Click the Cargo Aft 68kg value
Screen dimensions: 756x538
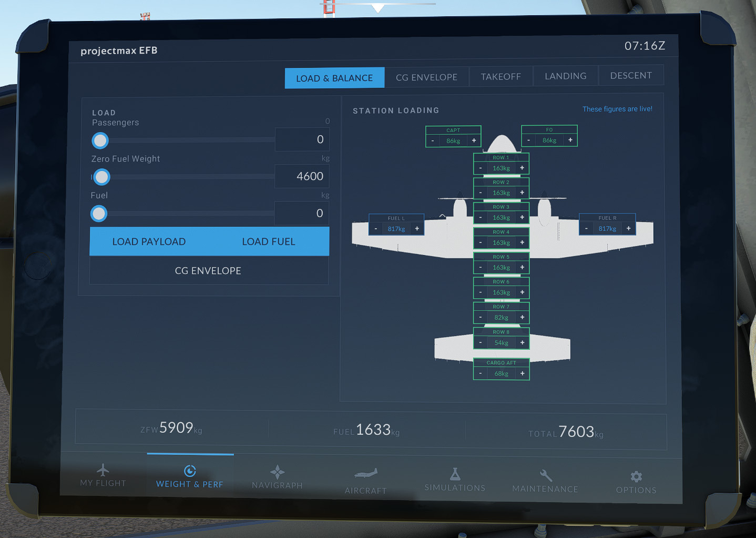point(501,373)
